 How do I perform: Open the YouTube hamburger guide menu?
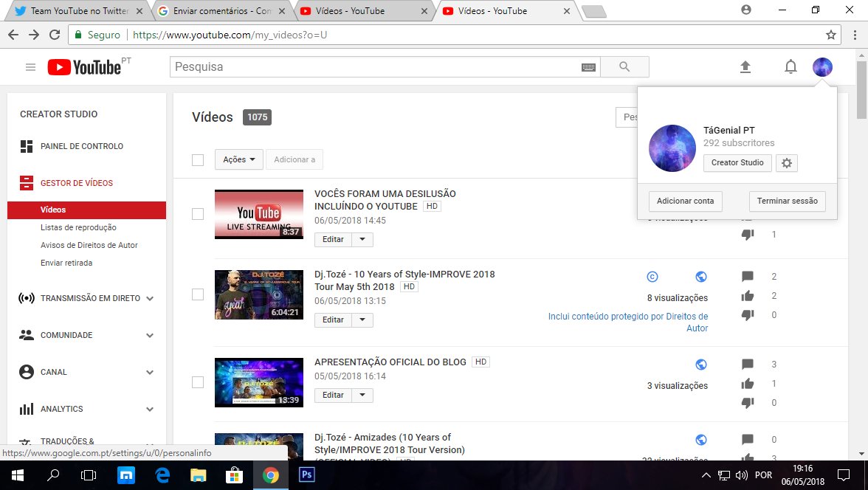[30, 67]
